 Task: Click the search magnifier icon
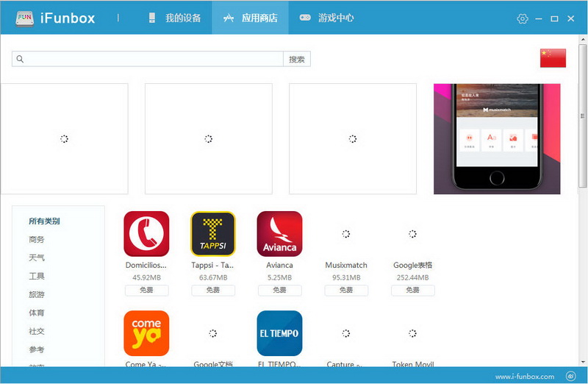click(x=21, y=59)
